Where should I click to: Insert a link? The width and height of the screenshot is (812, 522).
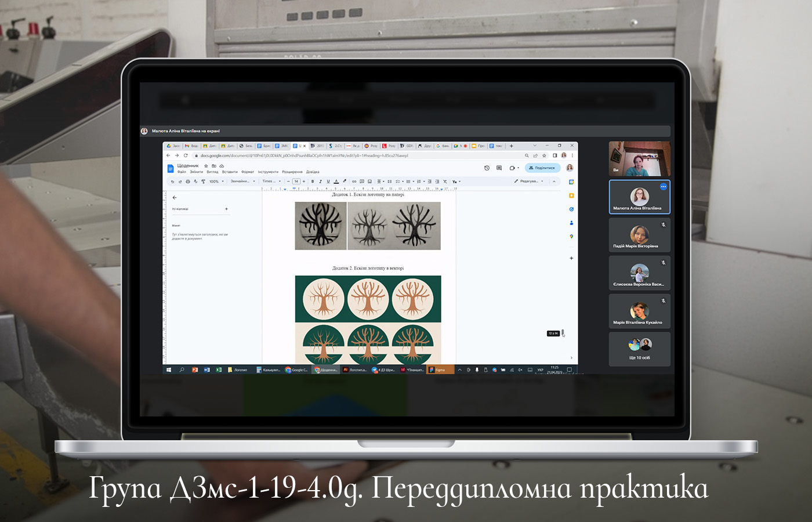point(354,182)
